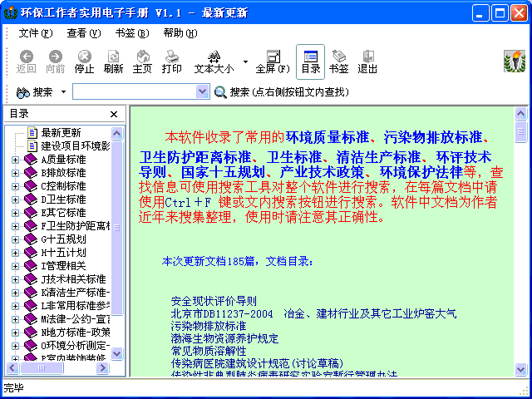532x399 pixels.
Task: Open the 文件 menu
Action: click(35, 33)
